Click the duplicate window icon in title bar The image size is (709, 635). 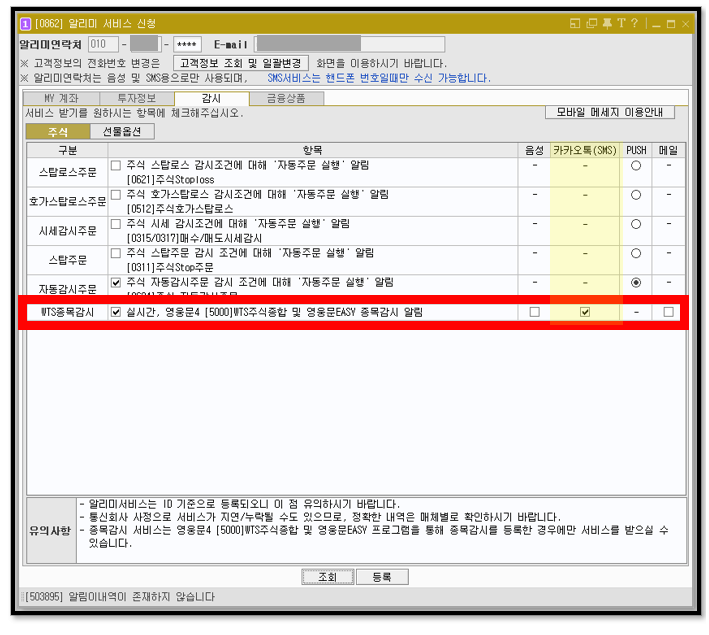click(591, 24)
